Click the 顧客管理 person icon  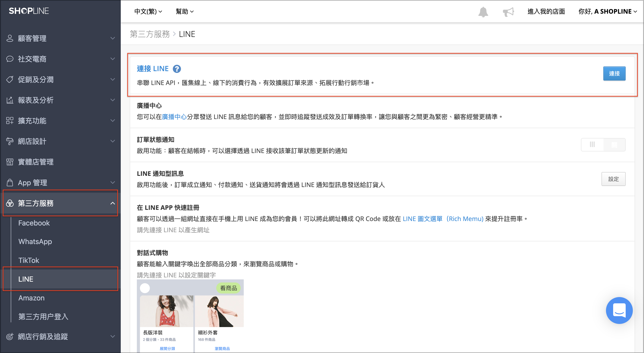click(10, 38)
